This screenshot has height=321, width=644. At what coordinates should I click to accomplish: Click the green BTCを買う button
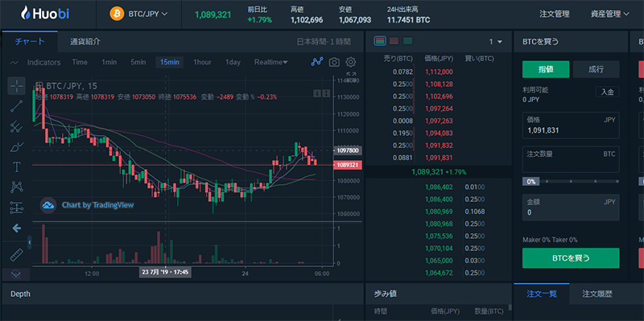(x=571, y=257)
